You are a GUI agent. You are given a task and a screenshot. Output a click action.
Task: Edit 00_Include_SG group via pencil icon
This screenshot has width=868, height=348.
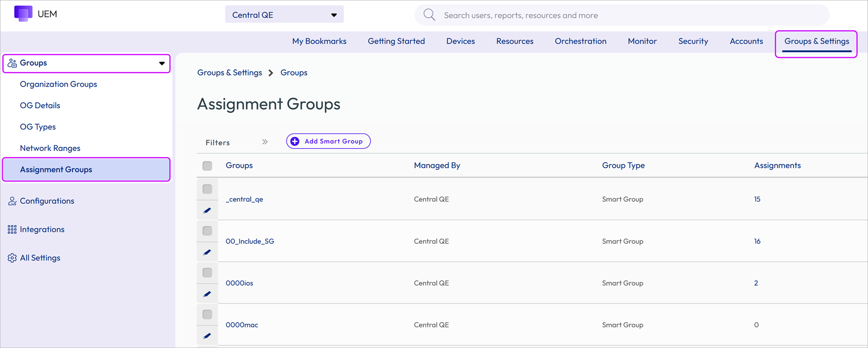[207, 252]
